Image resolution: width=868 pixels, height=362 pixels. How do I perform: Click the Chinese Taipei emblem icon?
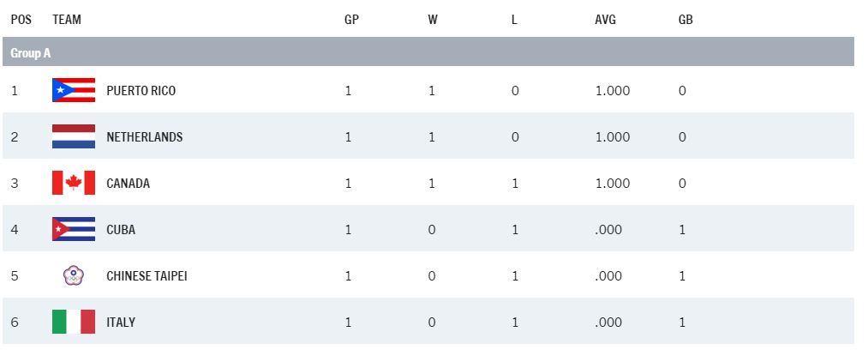(73, 275)
